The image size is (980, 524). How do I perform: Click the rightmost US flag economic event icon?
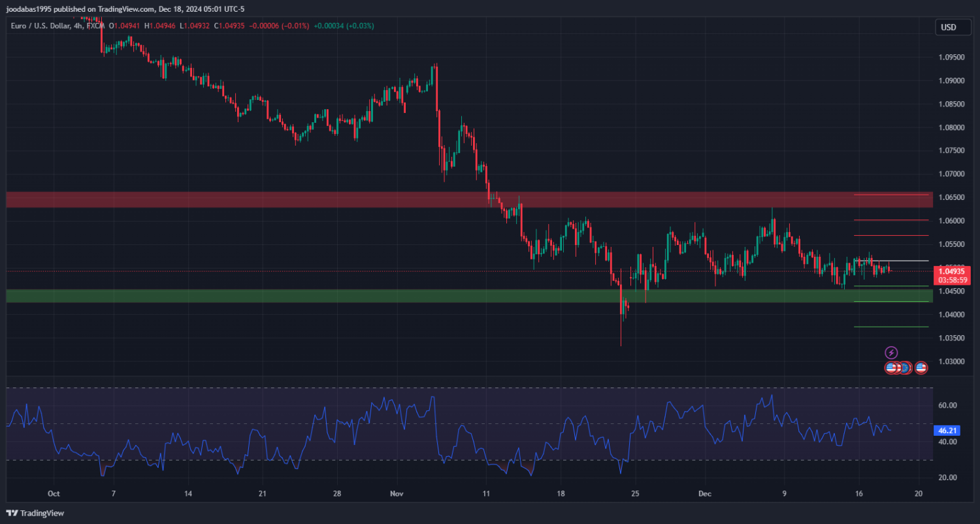pos(921,368)
